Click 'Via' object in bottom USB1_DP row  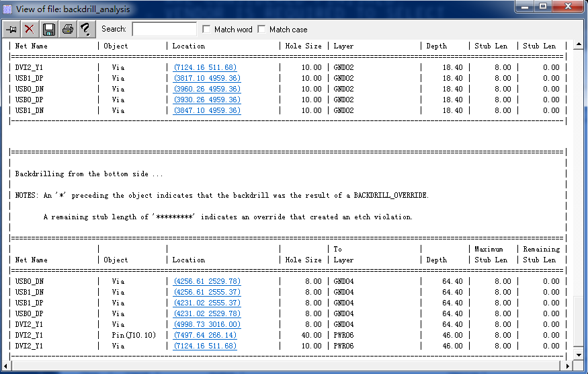click(118, 303)
